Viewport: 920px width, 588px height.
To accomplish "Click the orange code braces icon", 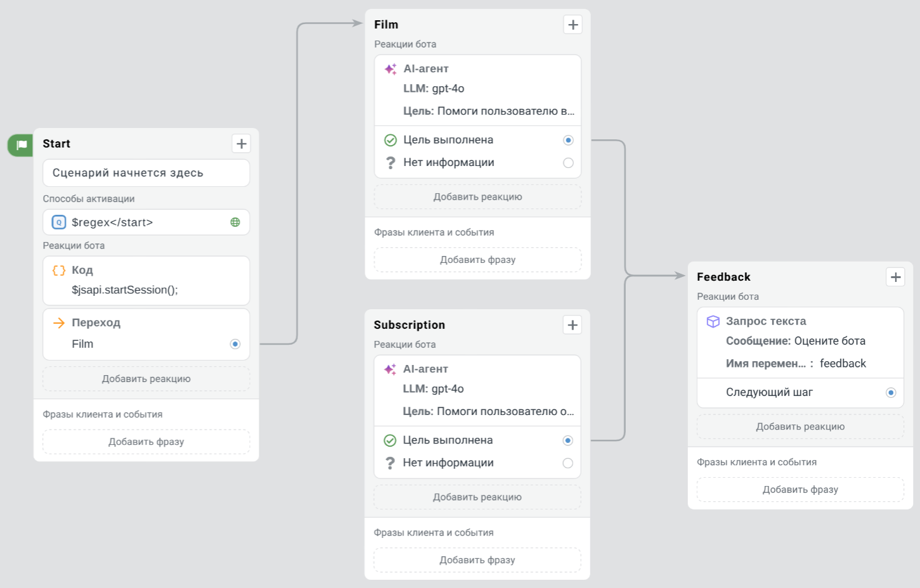I will point(59,271).
